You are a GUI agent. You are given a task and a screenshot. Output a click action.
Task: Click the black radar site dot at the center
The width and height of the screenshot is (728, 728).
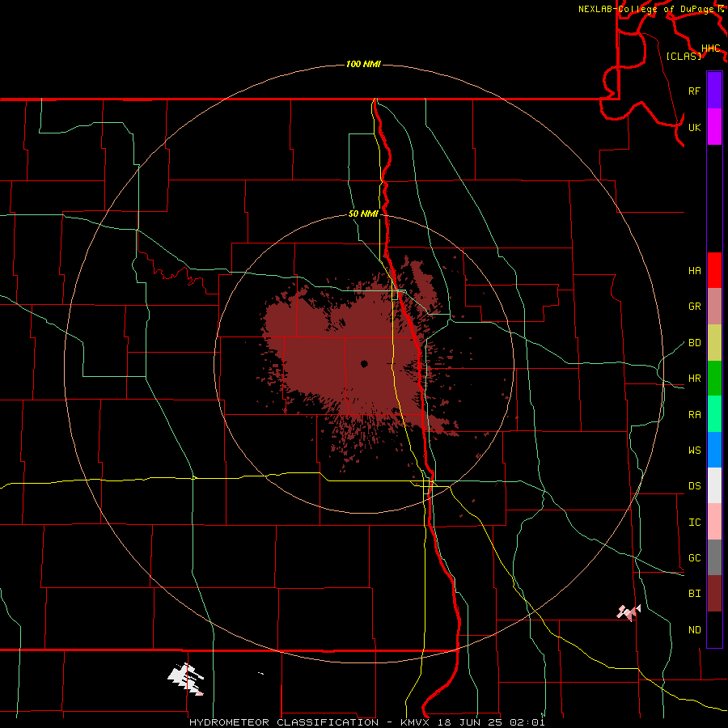[364, 363]
